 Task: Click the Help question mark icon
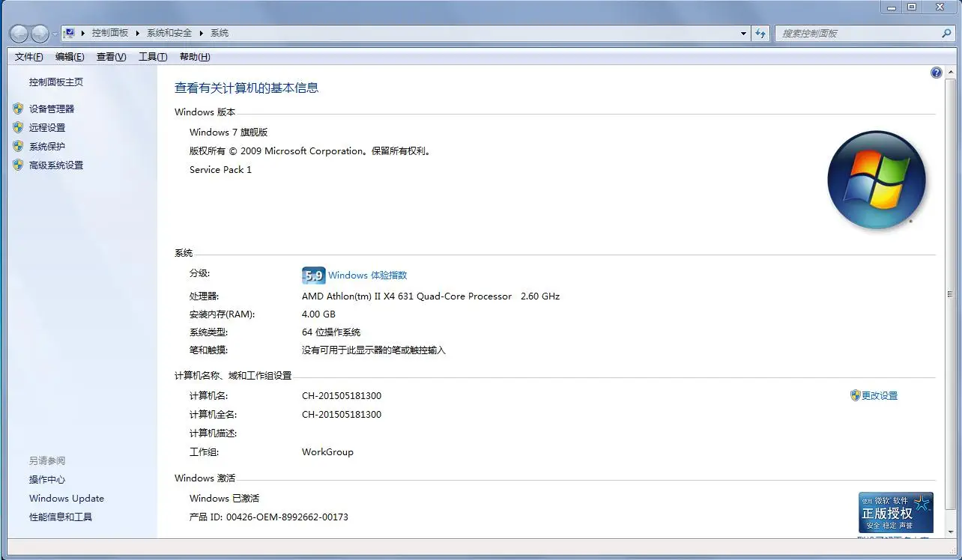coord(936,72)
